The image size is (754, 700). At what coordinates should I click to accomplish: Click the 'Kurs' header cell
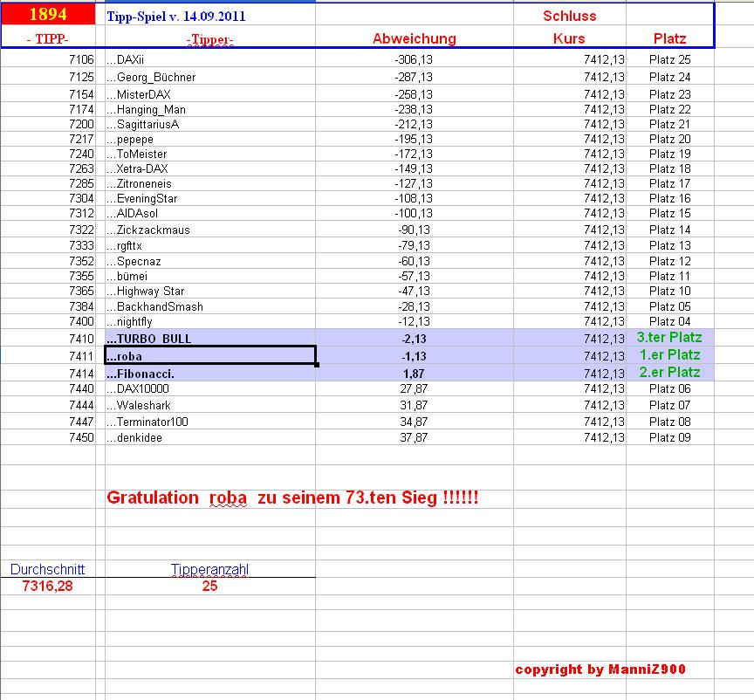(x=569, y=38)
